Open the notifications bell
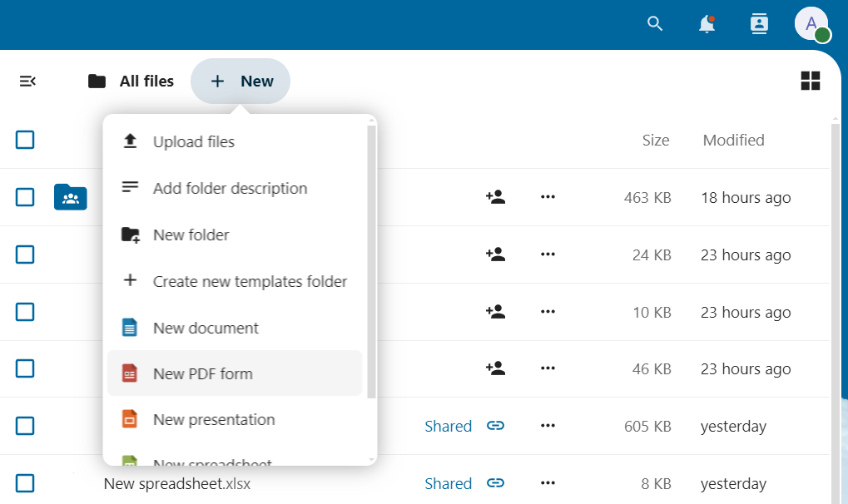The width and height of the screenshot is (848, 504). (x=707, y=24)
